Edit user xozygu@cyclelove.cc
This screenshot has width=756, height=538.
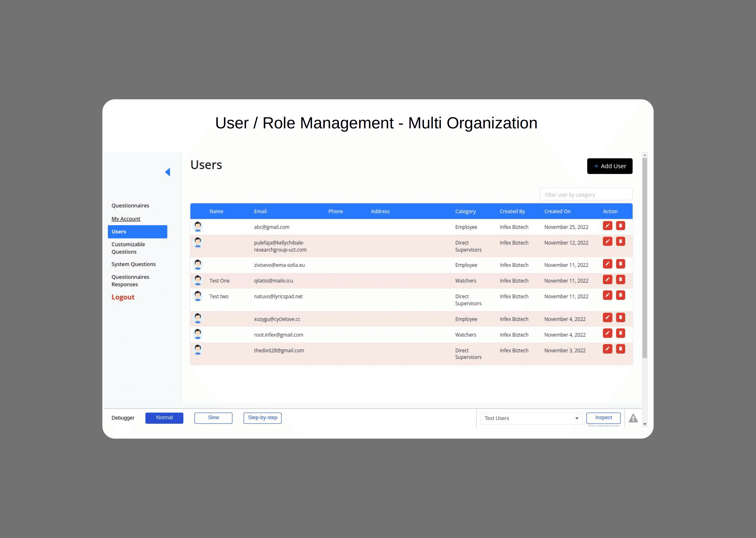pyautogui.click(x=607, y=317)
